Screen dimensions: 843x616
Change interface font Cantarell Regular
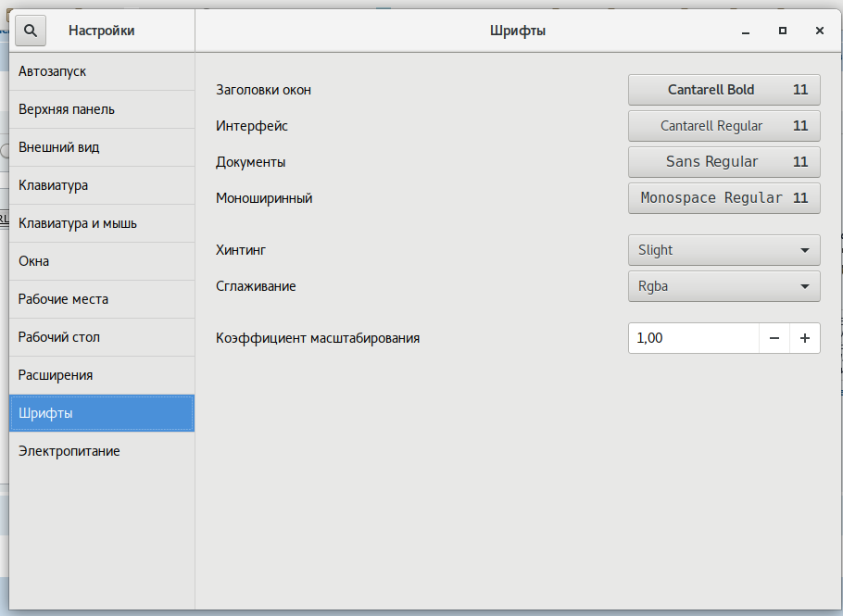pos(723,126)
